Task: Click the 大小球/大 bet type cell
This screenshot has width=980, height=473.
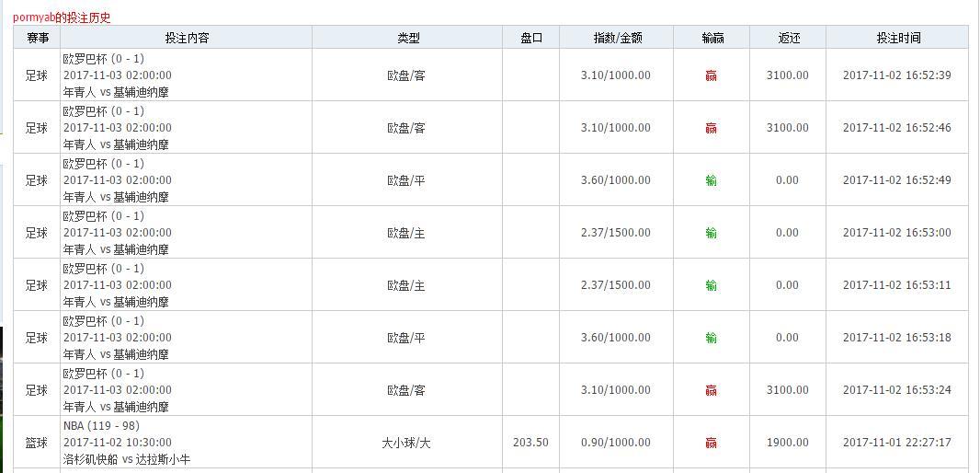Action: pyautogui.click(x=406, y=443)
